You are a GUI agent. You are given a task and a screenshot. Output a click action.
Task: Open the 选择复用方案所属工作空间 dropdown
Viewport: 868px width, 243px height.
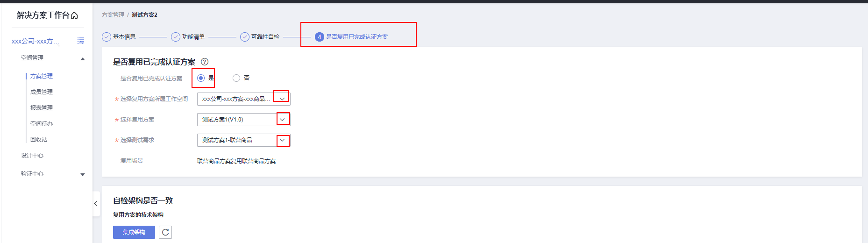pos(243,99)
